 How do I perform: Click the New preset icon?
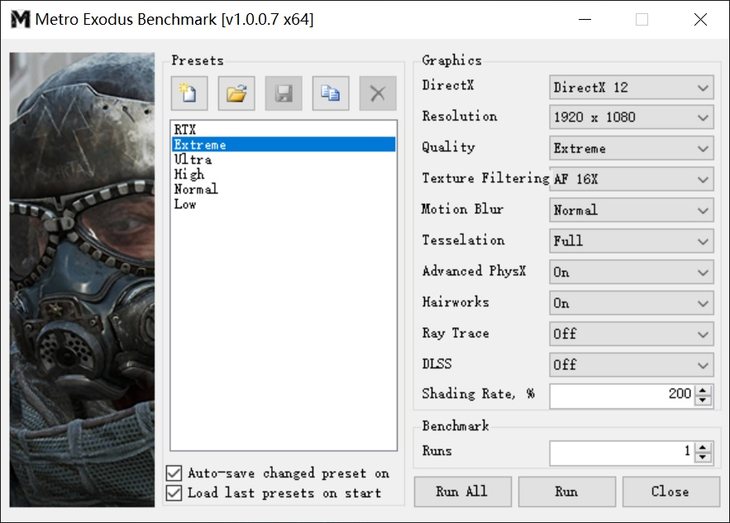click(x=189, y=93)
